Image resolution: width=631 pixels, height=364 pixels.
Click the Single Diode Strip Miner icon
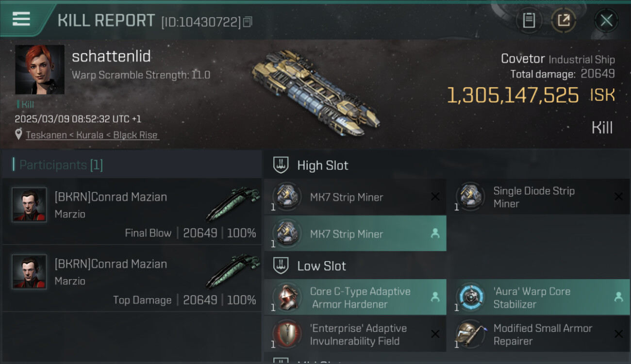(470, 197)
